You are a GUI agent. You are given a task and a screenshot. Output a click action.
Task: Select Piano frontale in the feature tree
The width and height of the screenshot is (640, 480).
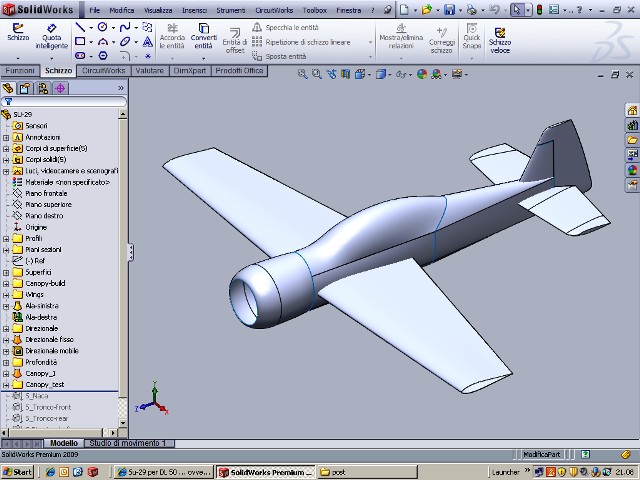pos(47,193)
